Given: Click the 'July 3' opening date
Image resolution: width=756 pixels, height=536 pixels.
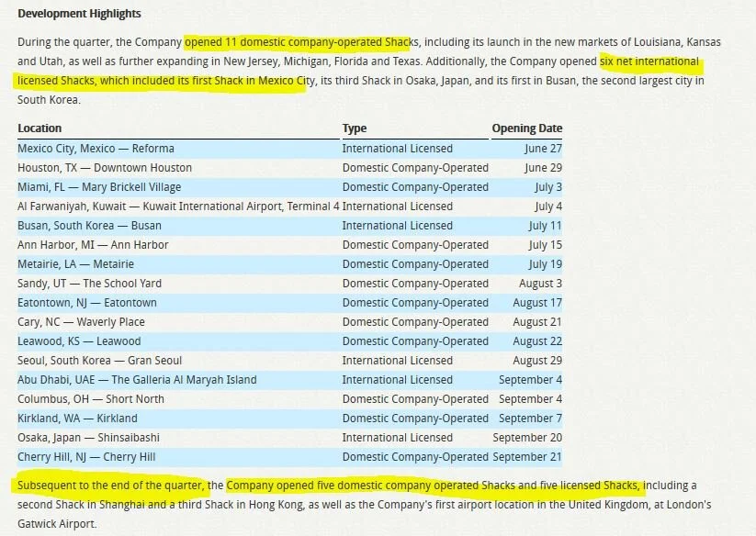Looking at the screenshot, I should tap(548, 187).
